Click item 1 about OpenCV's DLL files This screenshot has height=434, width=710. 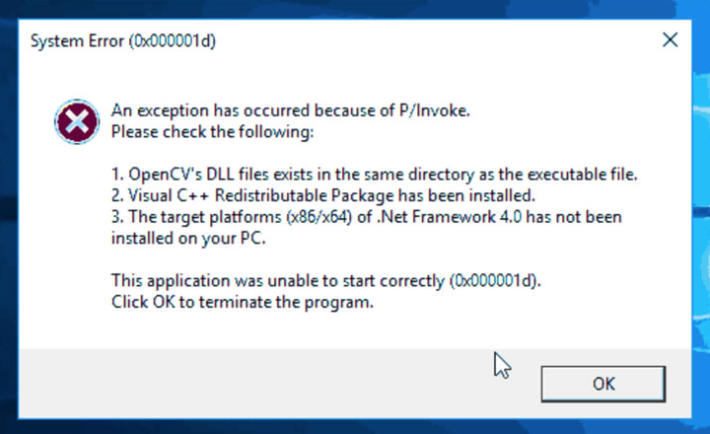click(374, 174)
